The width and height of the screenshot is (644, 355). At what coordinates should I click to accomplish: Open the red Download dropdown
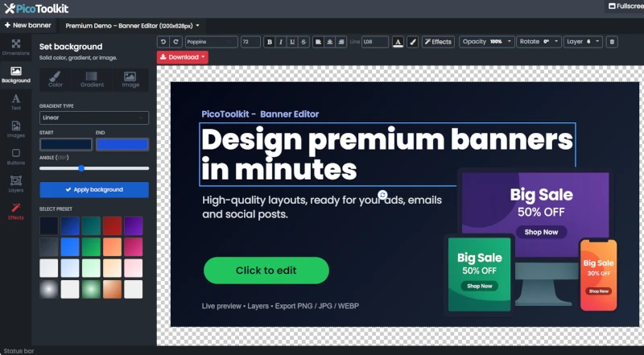pyautogui.click(x=182, y=57)
